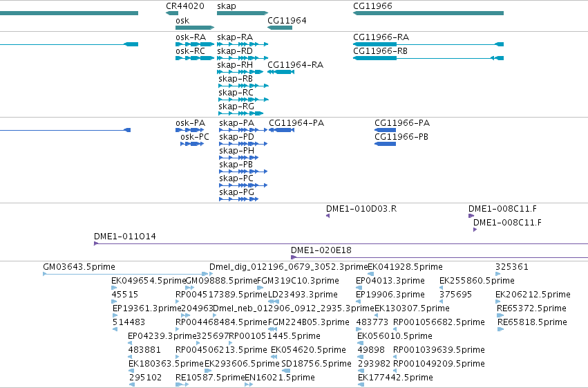Select transcript osk-RC
This screenshot has height=388, width=588.
pos(195,58)
